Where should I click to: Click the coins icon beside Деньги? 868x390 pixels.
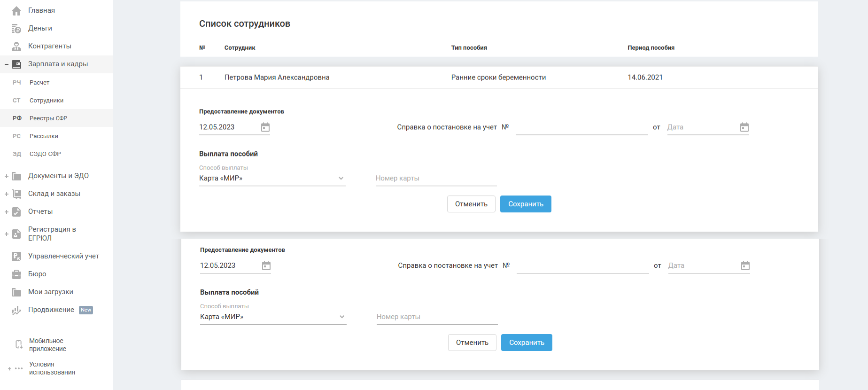point(16,29)
